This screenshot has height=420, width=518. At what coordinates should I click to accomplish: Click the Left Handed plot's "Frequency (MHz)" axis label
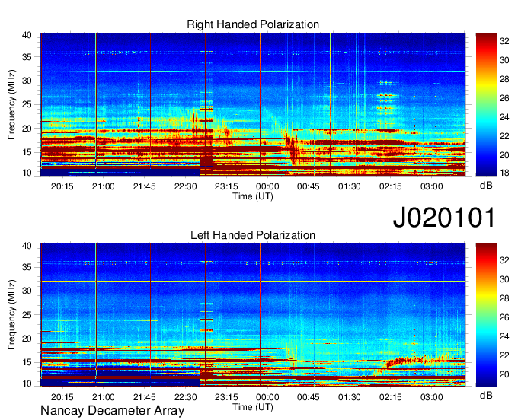11,315
